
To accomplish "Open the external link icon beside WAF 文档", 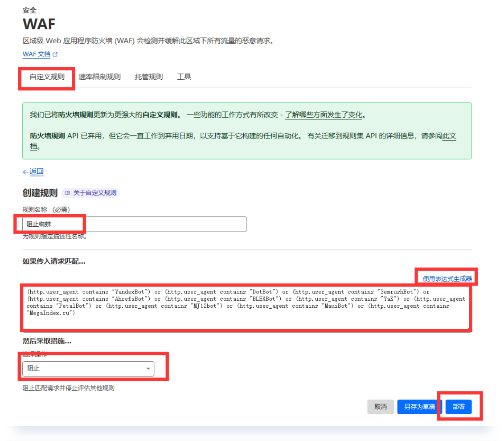I will (x=55, y=54).
